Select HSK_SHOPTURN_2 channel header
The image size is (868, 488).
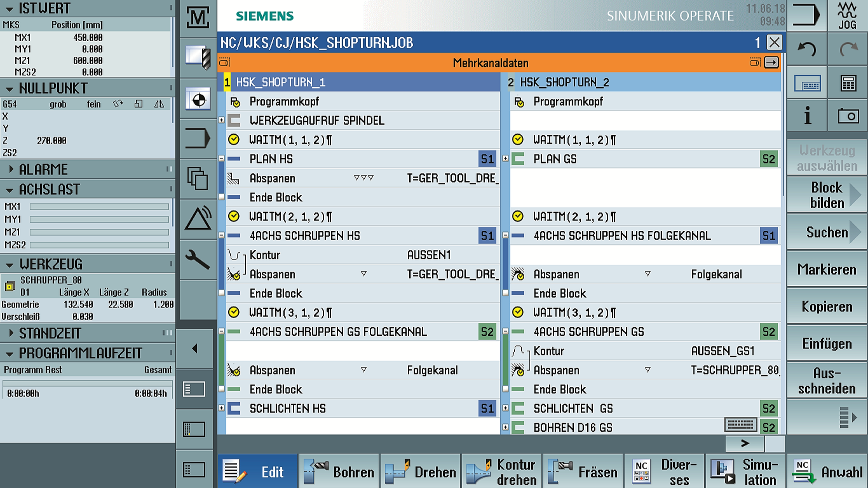click(644, 82)
